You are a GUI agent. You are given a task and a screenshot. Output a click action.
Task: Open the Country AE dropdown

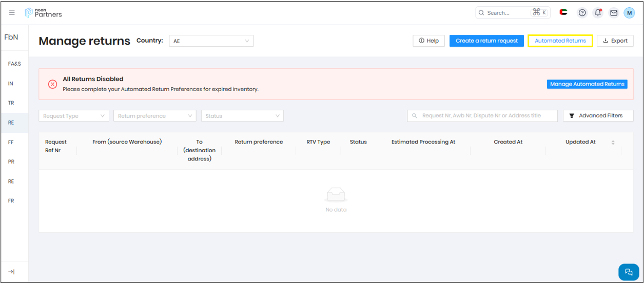tap(211, 41)
